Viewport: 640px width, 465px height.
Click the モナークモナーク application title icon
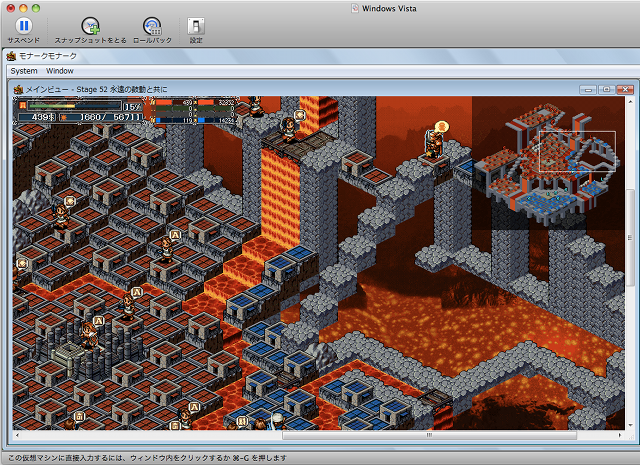click(x=11, y=56)
